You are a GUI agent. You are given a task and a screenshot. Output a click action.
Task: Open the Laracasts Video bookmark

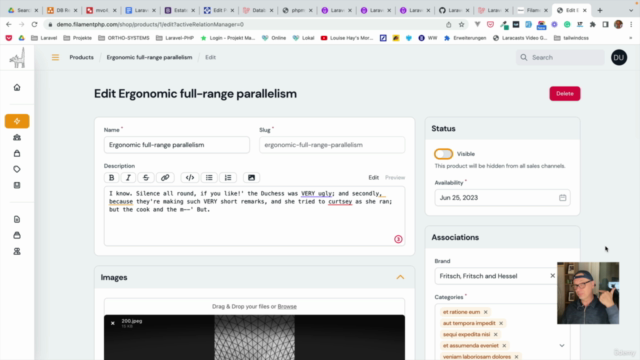coord(520,38)
